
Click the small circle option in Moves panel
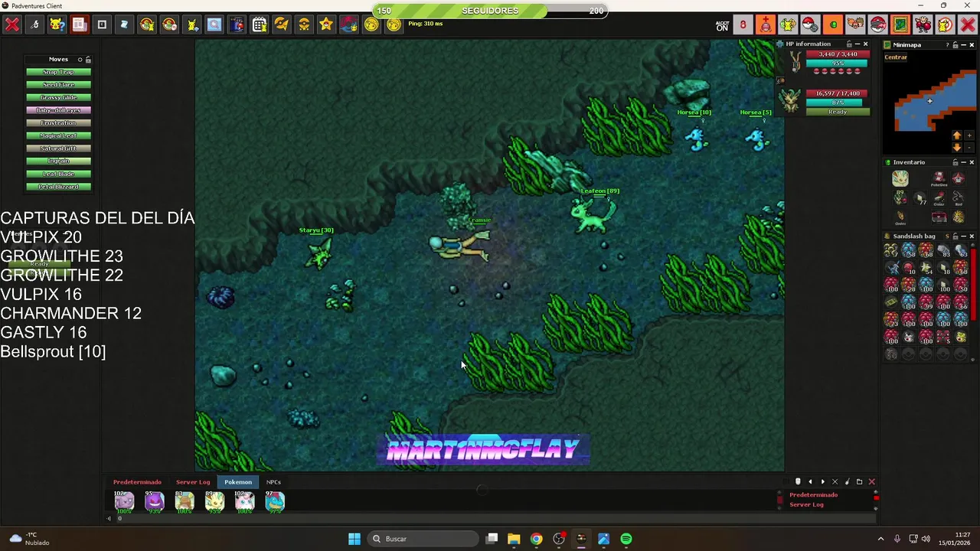(80, 59)
